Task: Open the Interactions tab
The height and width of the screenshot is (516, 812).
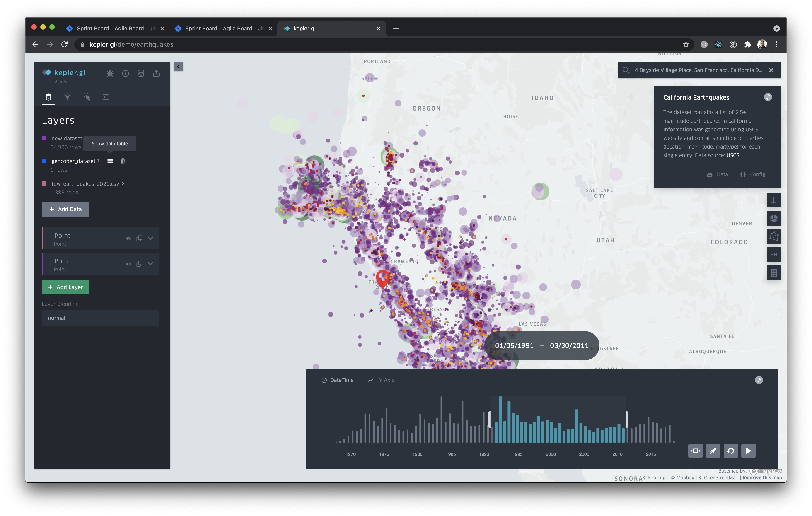Action: point(87,97)
